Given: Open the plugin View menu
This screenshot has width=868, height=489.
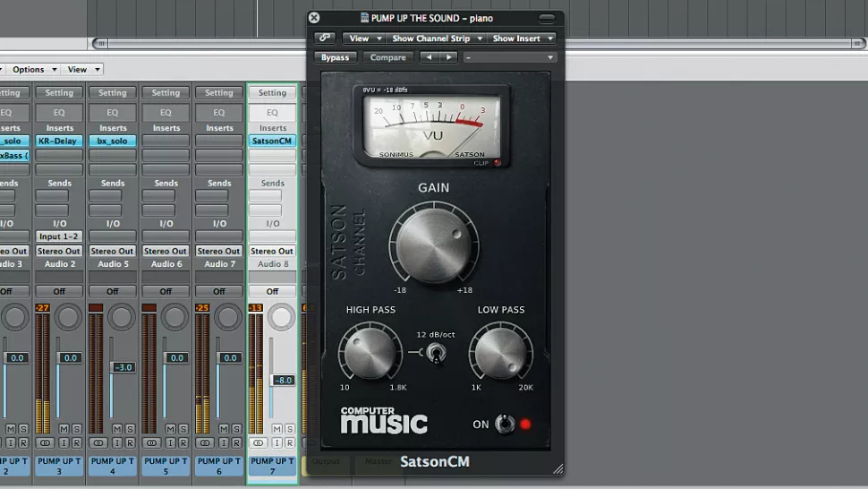Looking at the screenshot, I should coord(363,39).
